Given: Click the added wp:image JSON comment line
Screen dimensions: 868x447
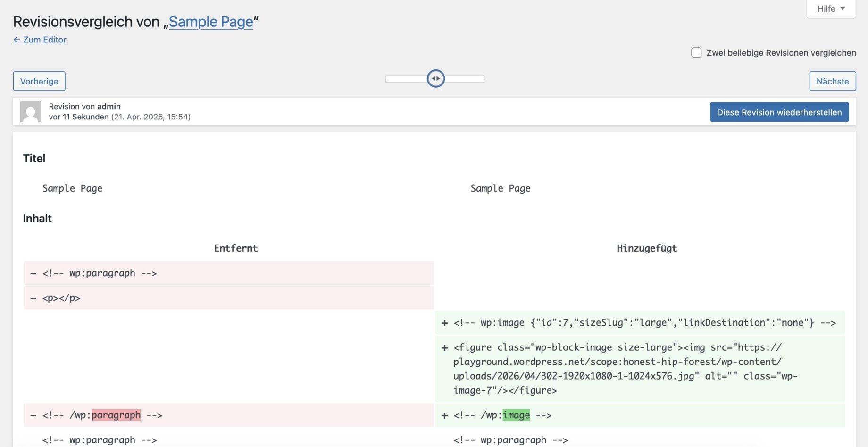Looking at the screenshot, I should [640, 323].
